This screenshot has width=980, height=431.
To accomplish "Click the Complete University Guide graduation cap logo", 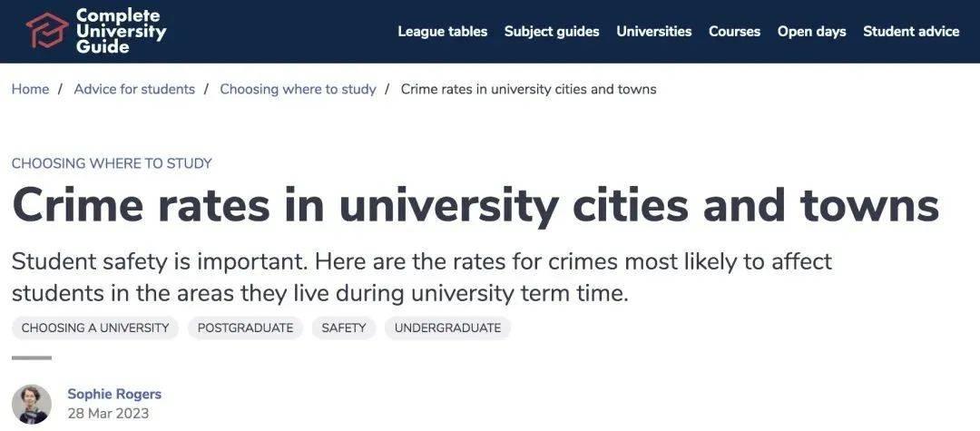I will point(47,31).
